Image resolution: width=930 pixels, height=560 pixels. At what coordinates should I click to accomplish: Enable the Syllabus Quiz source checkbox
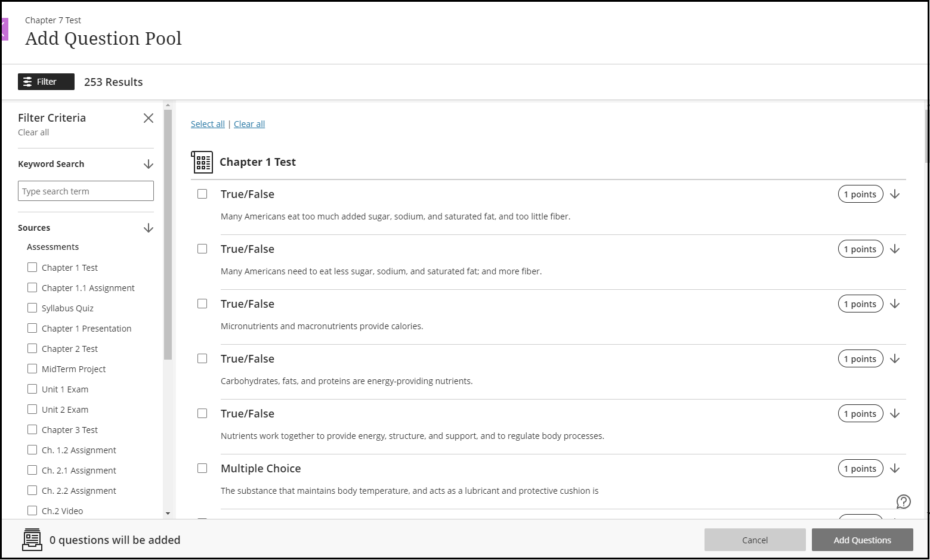tap(32, 308)
